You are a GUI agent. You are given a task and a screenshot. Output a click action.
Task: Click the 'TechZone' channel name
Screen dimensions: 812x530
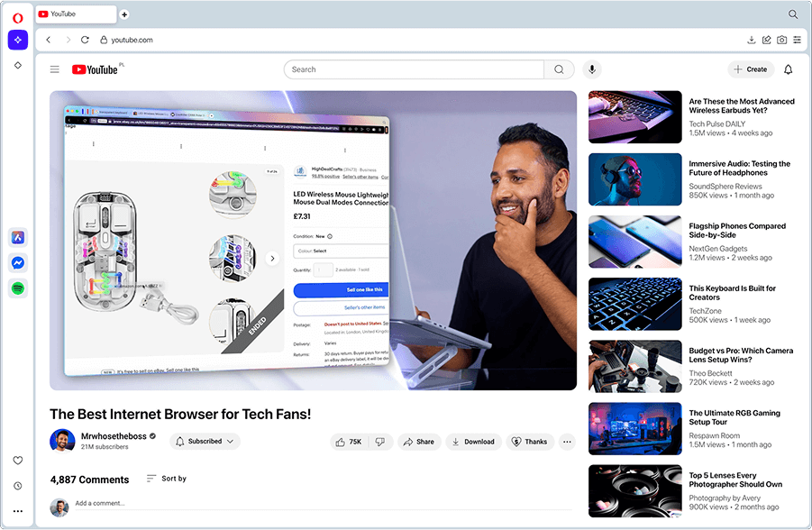[x=705, y=311]
